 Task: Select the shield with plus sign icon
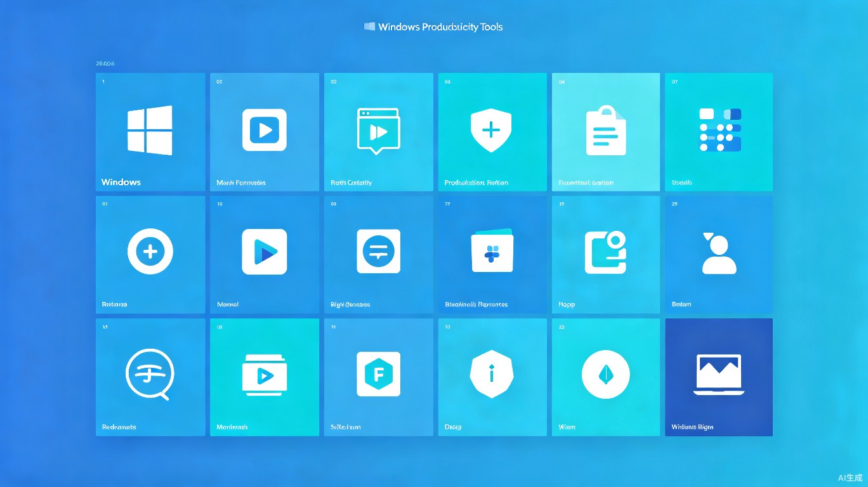491,131
